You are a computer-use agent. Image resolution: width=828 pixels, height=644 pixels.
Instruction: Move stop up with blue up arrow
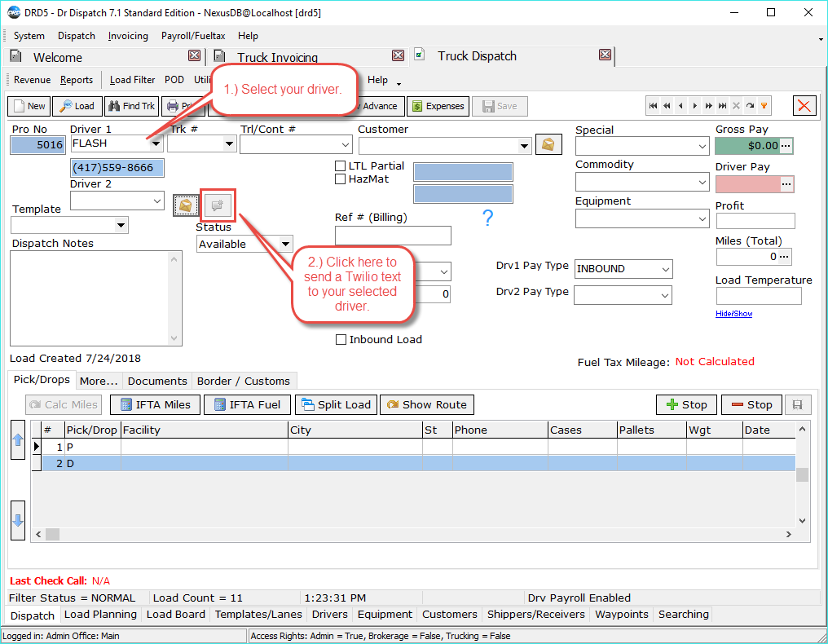pyautogui.click(x=17, y=439)
